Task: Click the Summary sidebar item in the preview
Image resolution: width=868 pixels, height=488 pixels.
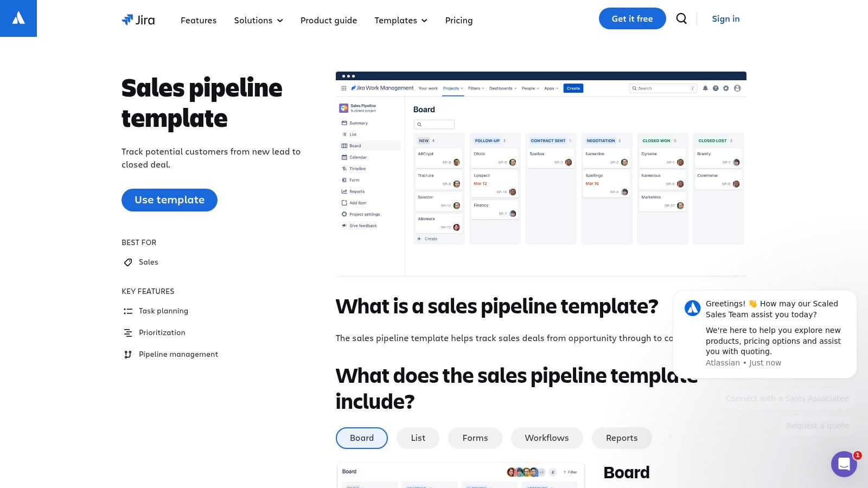Action: click(x=370, y=123)
